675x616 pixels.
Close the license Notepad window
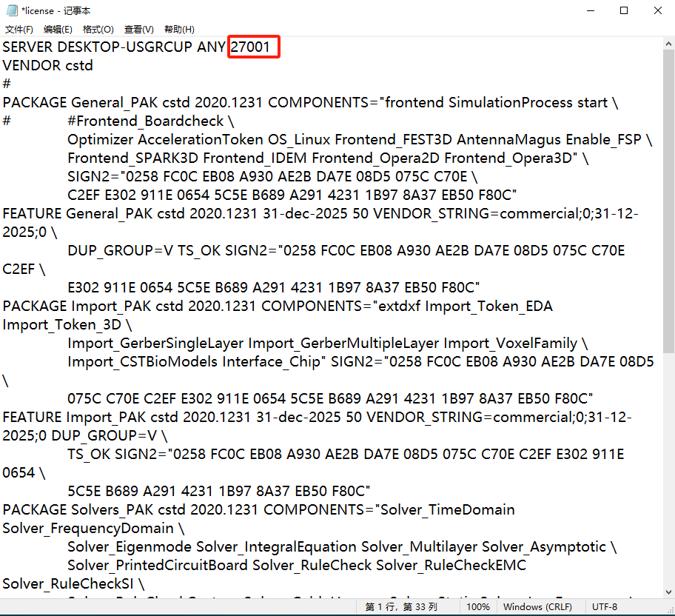658,11
